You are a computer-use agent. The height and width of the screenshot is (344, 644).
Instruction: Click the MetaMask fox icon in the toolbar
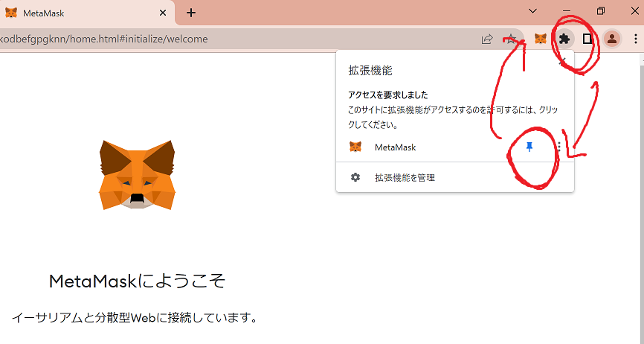541,39
